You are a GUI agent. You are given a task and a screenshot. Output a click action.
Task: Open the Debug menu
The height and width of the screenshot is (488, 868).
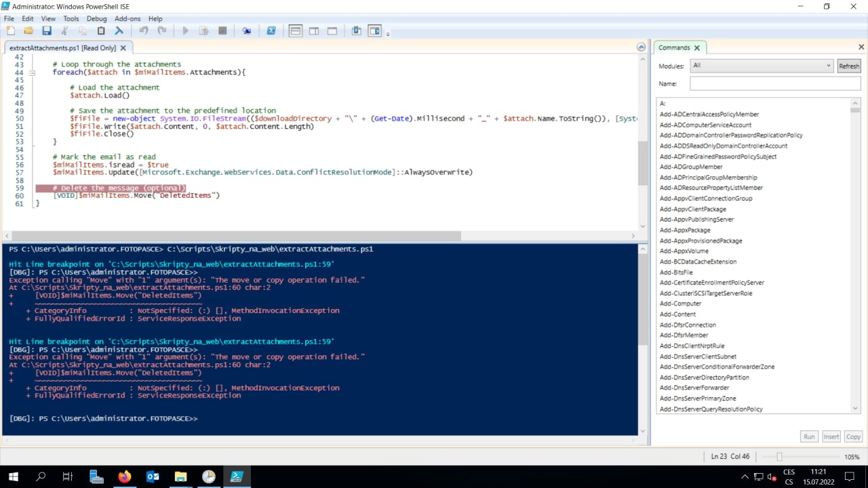96,18
